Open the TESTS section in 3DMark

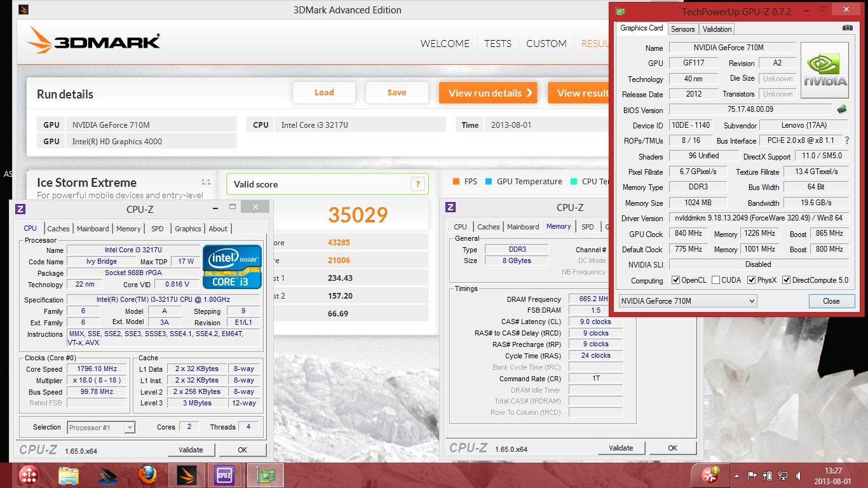[x=498, y=43]
